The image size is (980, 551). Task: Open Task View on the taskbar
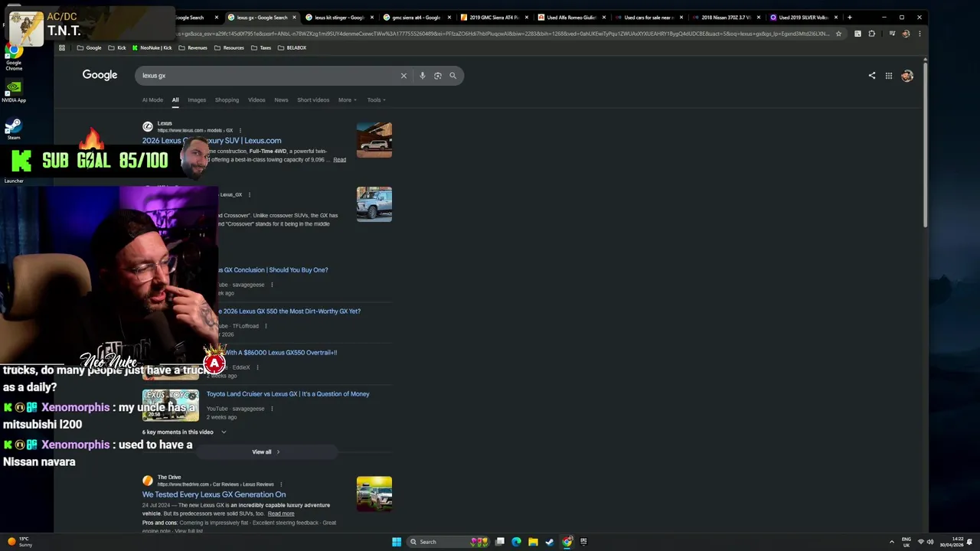499,542
